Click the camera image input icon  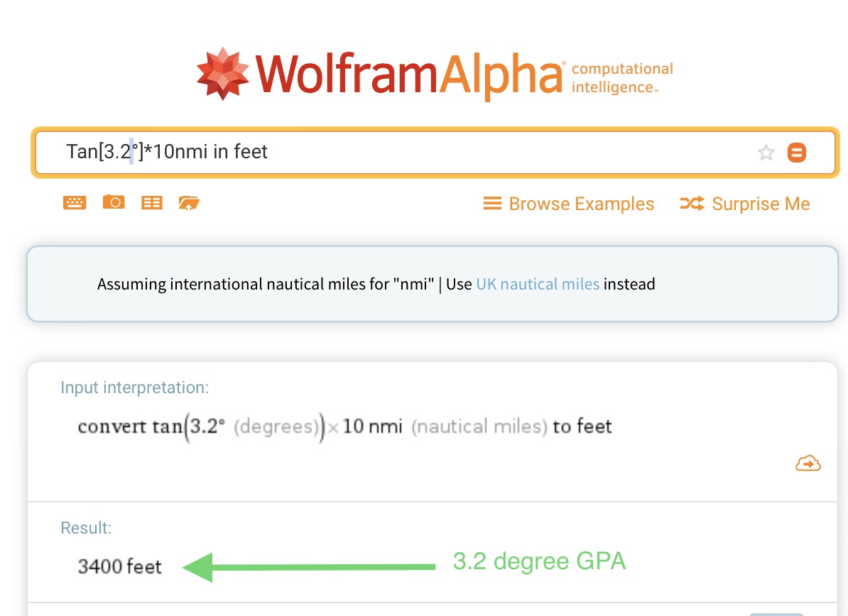[x=114, y=203]
